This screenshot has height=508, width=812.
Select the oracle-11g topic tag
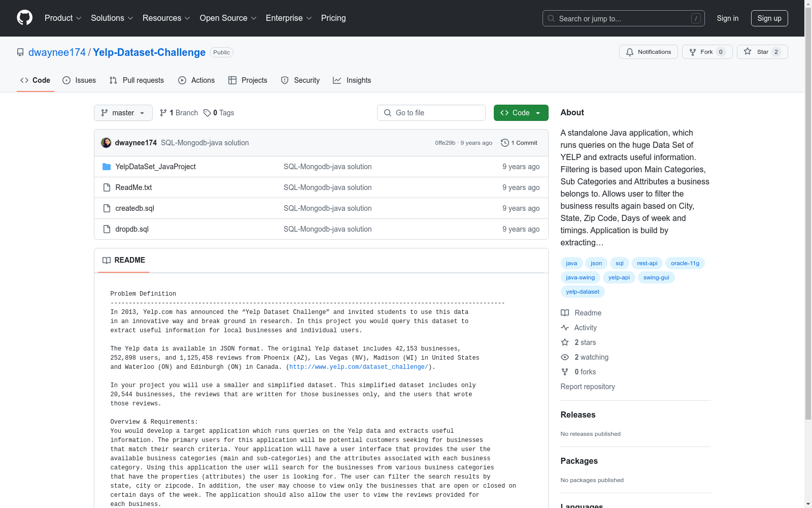(685, 263)
